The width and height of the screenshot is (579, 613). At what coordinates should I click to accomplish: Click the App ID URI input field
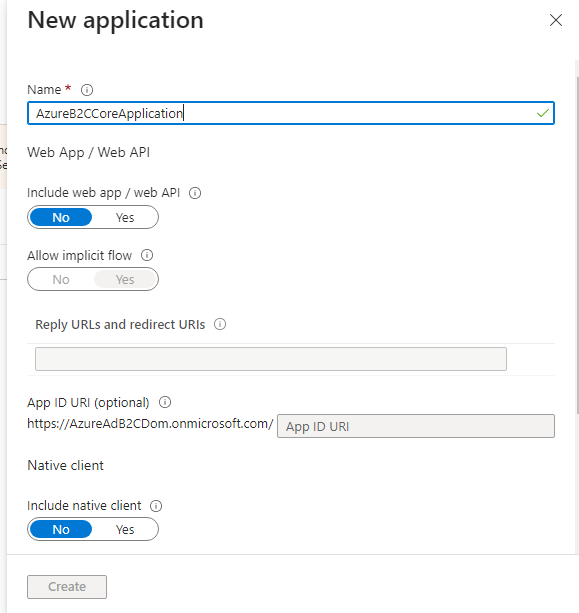(416, 426)
